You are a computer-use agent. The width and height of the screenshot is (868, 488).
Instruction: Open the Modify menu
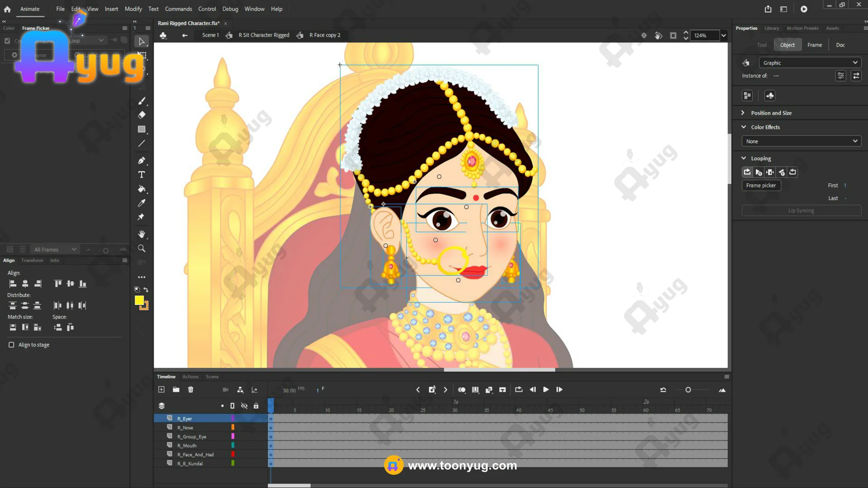pos(133,9)
